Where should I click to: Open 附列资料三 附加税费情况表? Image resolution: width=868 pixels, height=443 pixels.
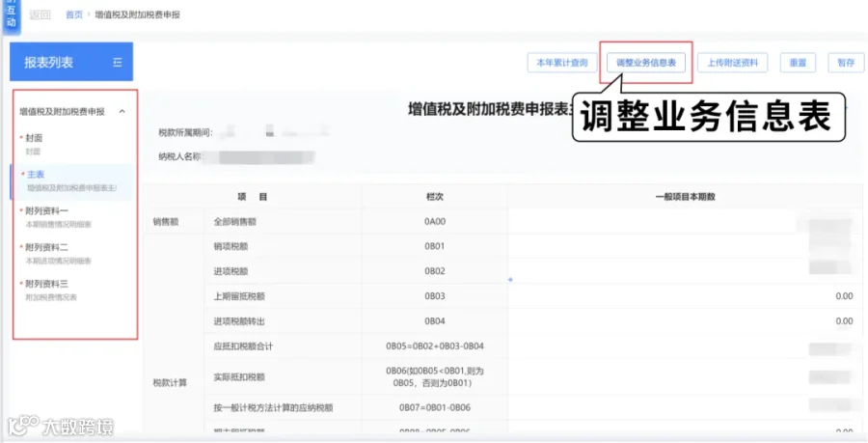pyautogui.click(x=72, y=291)
